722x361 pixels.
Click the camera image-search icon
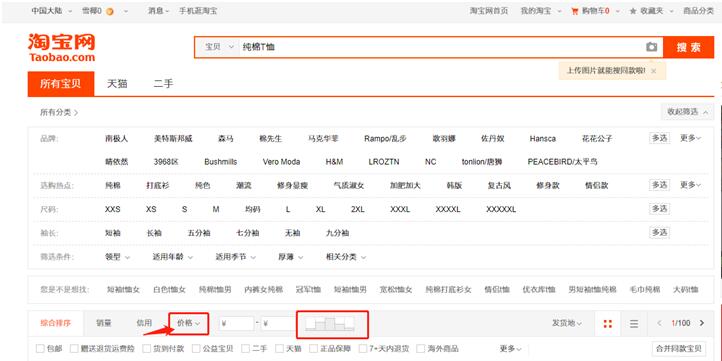click(x=651, y=47)
